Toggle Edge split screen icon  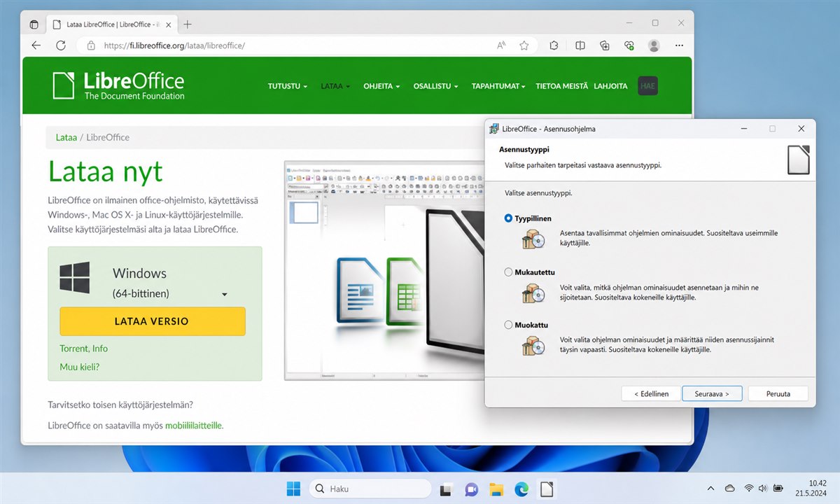pos(580,45)
